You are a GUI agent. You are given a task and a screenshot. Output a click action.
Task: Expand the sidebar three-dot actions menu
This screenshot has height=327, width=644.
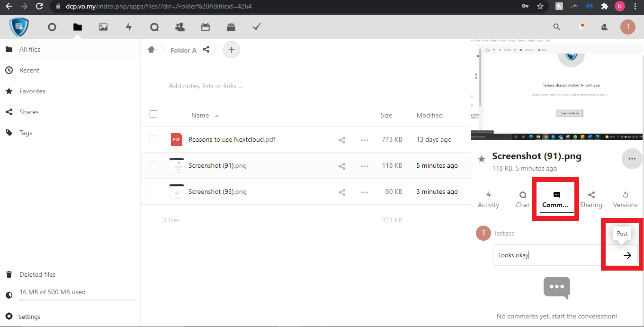(632, 159)
